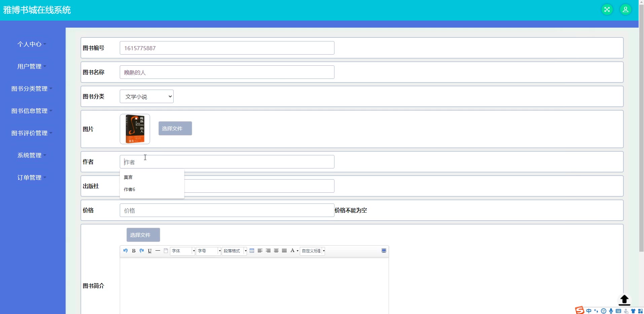Viewport: 644px width, 314px height.
Task: Switch Chinese/English mode via 中 icon
Action: tap(589, 311)
